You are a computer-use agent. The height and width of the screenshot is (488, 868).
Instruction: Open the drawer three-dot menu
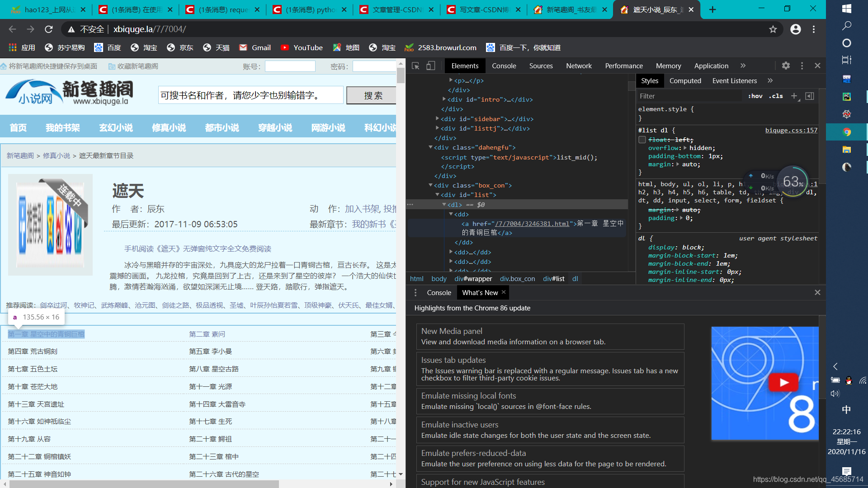tap(415, 293)
